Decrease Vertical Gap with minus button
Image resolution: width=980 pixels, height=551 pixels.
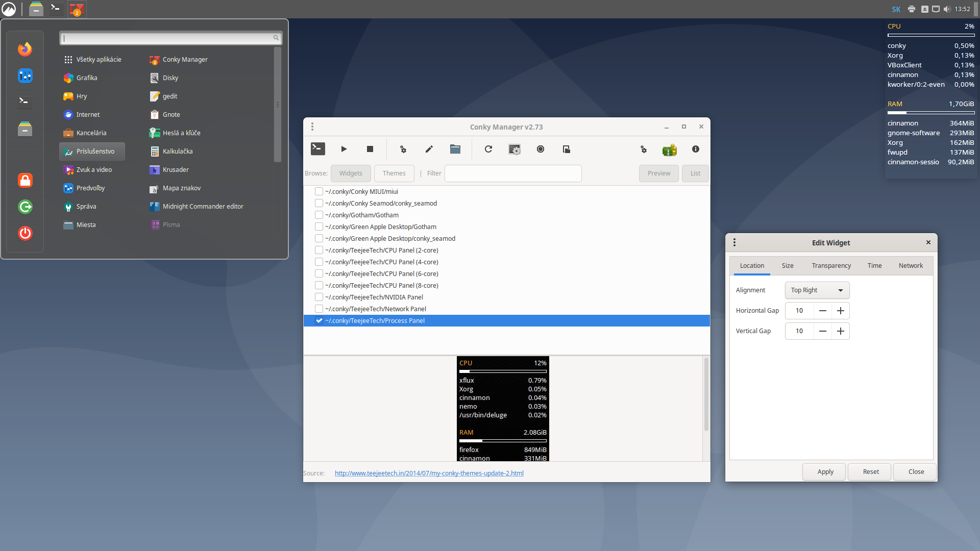pos(822,331)
